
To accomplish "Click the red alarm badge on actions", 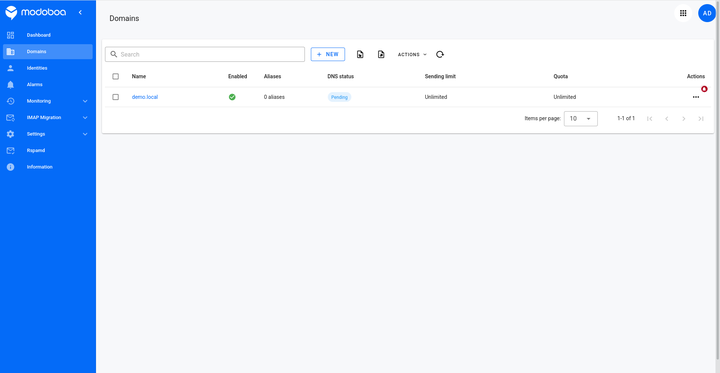I will click(704, 89).
